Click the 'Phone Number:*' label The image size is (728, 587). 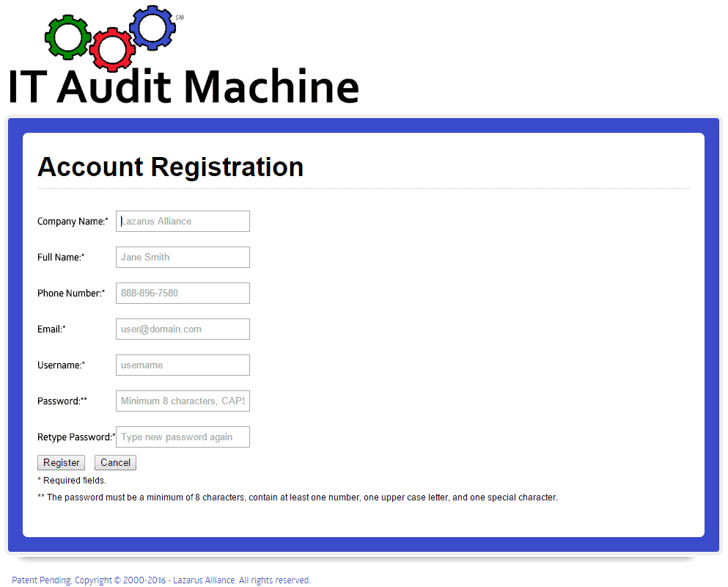point(71,293)
